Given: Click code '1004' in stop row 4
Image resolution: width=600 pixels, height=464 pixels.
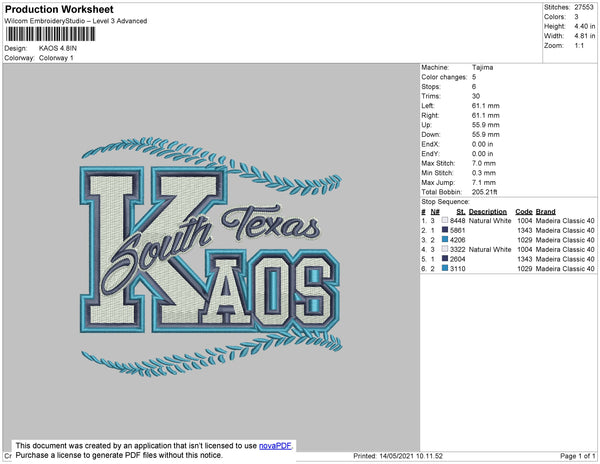Looking at the screenshot, I should tap(525, 249).
